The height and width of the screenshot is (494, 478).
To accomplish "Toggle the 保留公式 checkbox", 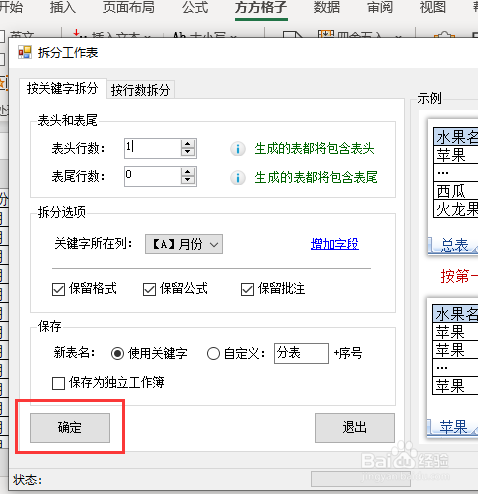I will tap(149, 289).
